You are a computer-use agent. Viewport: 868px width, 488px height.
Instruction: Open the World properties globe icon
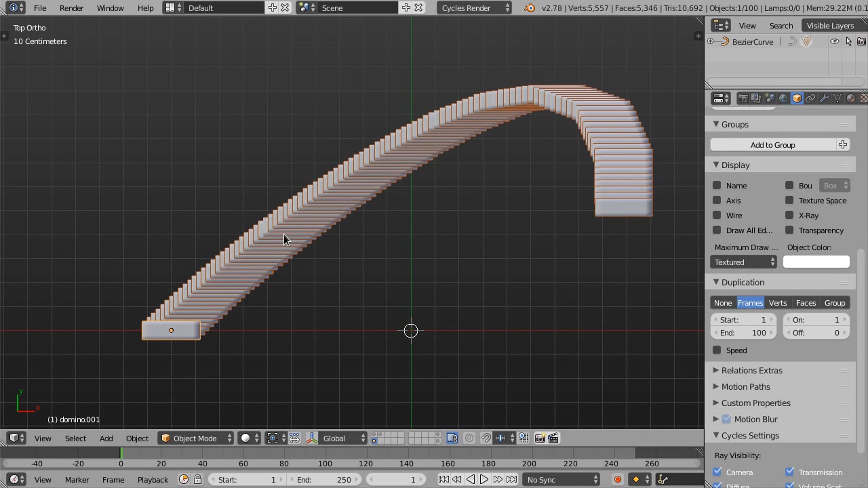pos(783,98)
